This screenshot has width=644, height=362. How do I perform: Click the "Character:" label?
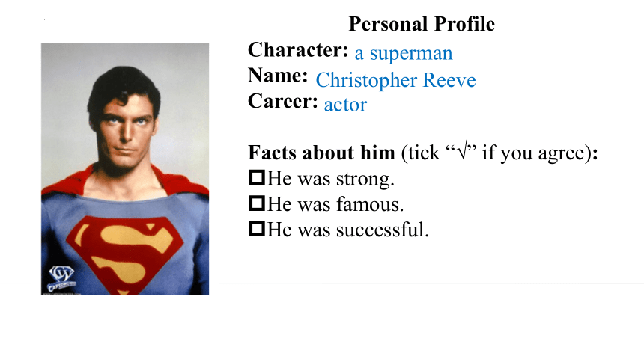point(298,50)
